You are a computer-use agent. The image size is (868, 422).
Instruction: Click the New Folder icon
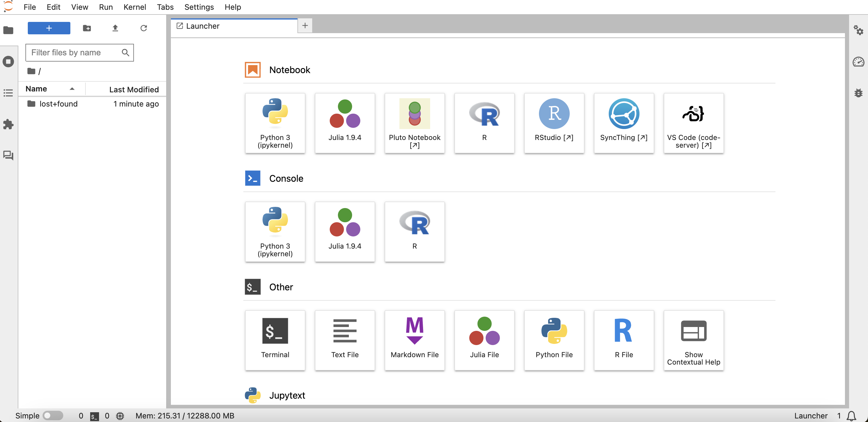coord(87,28)
